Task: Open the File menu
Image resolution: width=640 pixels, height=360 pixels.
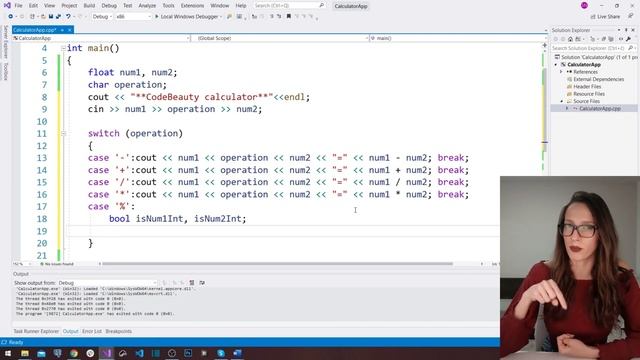Action: (x=18, y=6)
